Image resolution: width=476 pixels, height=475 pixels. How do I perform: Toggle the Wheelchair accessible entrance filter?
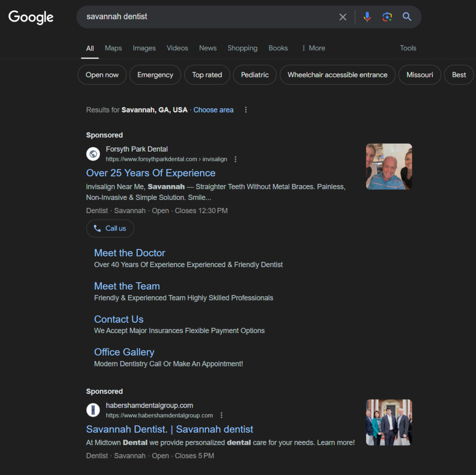click(337, 75)
